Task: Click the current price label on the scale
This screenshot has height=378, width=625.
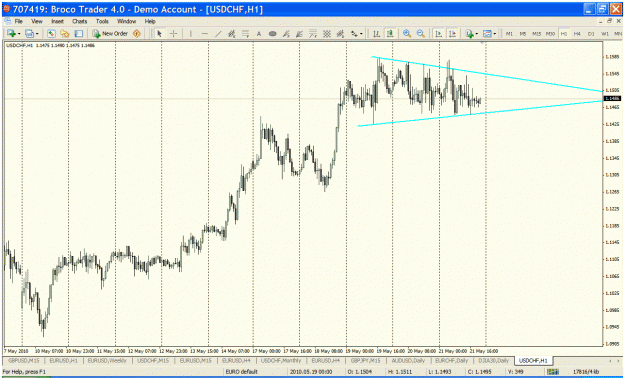Action: 612,98
